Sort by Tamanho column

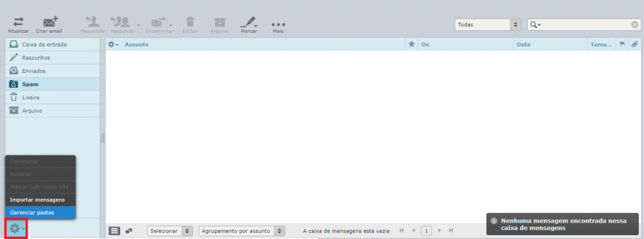point(601,45)
